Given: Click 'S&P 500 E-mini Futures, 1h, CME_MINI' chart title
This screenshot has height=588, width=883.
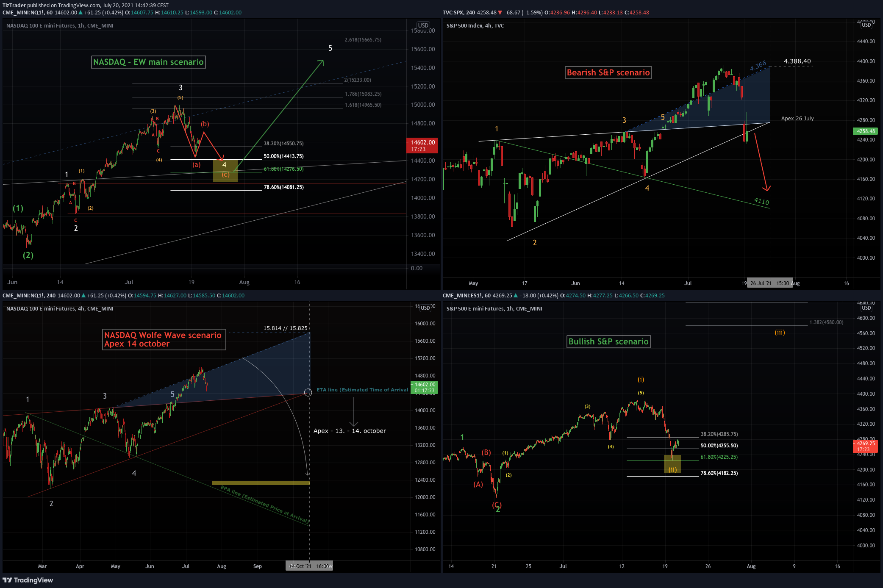Looking at the screenshot, I should pyautogui.click(x=494, y=308).
